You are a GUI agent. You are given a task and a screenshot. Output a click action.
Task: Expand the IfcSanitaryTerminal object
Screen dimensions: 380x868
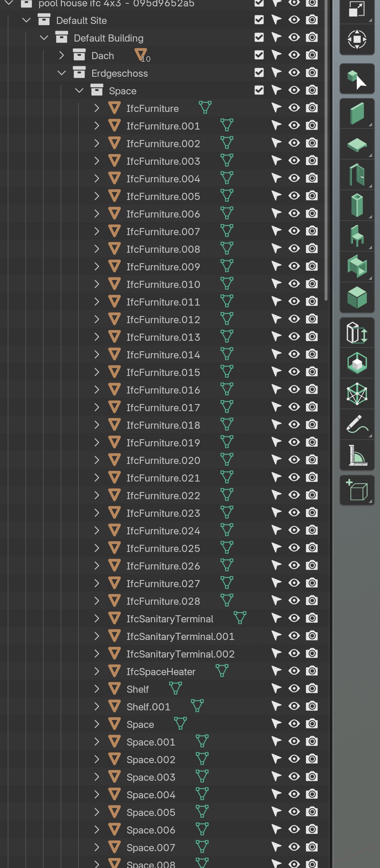click(97, 618)
